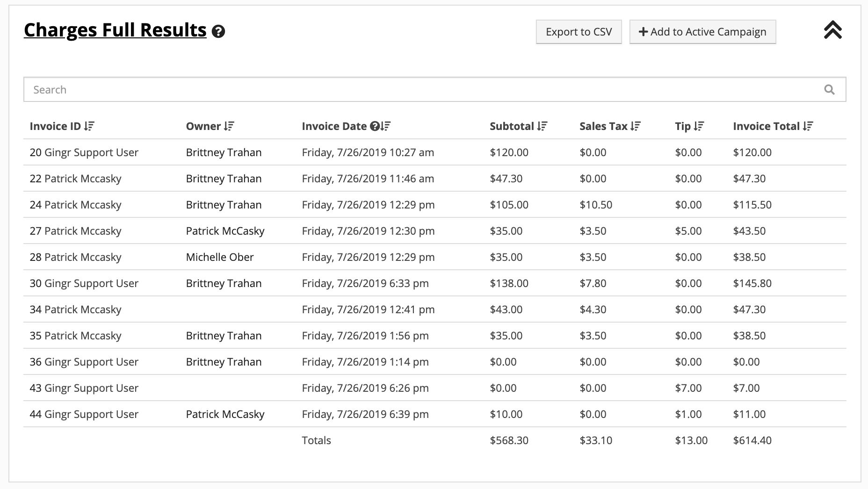Click the Invoice Date column header text

[334, 126]
